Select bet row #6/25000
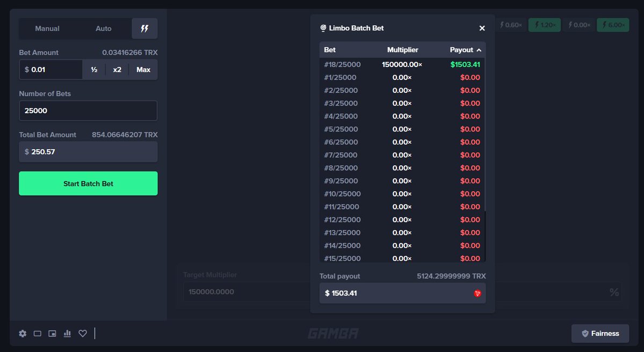644x352 pixels. (x=402, y=142)
